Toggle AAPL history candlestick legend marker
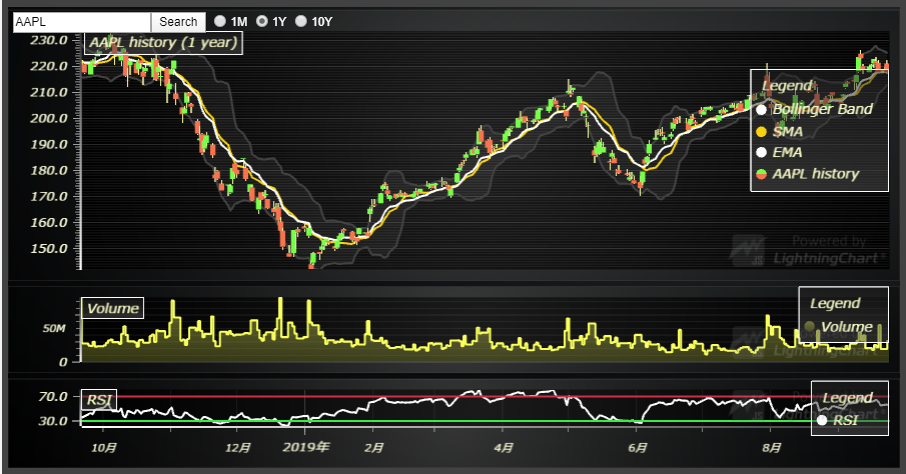This screenshot has width=906, height=474. point(762,174)
